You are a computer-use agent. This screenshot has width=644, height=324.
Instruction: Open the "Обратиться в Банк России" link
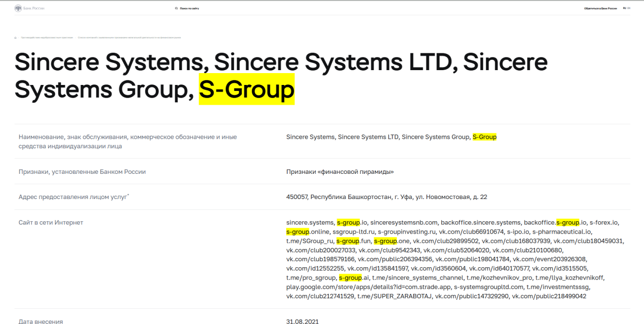(600, 8)
